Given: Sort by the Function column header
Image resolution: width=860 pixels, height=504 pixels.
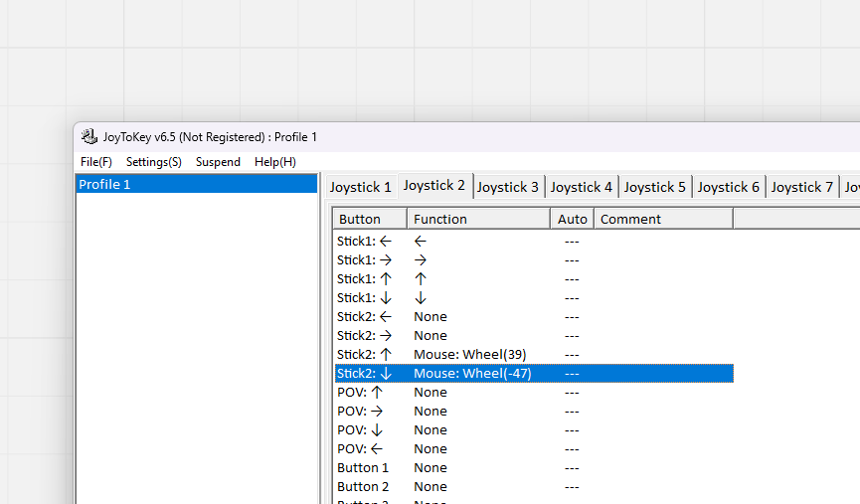Looking at the screenshot, I should pyautogui.click(x=478, y=219).
